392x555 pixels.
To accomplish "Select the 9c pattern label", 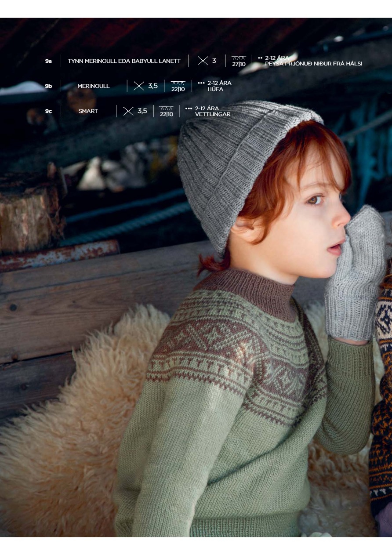I will pyautogui.click(x=48, y=111).
